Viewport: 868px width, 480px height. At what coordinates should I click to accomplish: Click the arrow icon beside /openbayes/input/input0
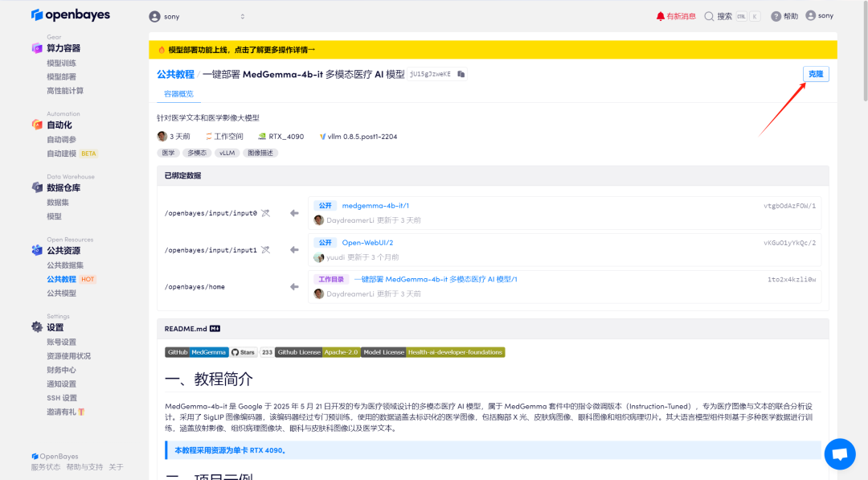294,213
